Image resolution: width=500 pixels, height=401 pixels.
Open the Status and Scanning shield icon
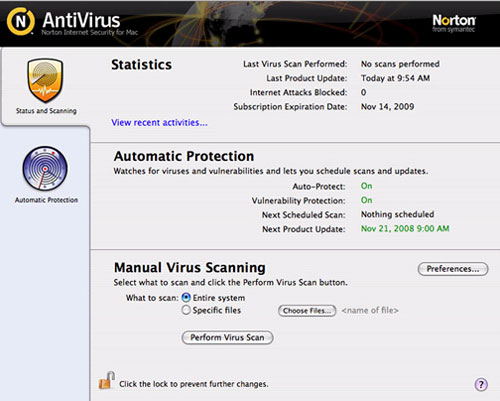click(45, 80)
